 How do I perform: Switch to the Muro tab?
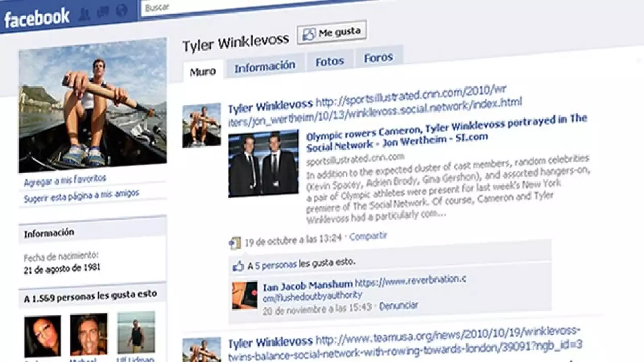(203, 71)
